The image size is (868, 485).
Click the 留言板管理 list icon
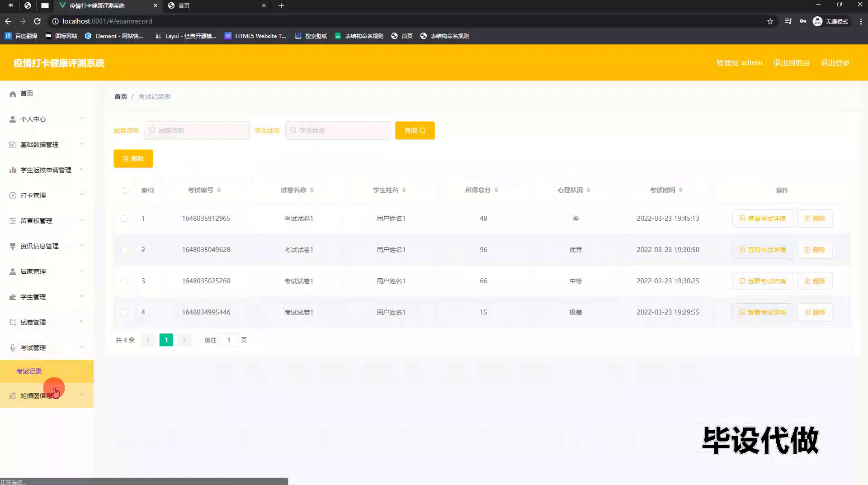click(x=13, y=221)
